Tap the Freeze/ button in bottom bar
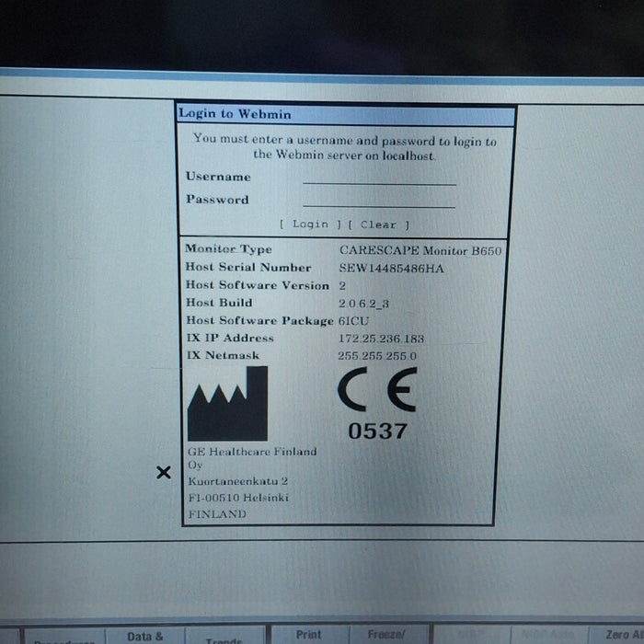Screen dimensions: 644x644 click(x=386, y=635)
